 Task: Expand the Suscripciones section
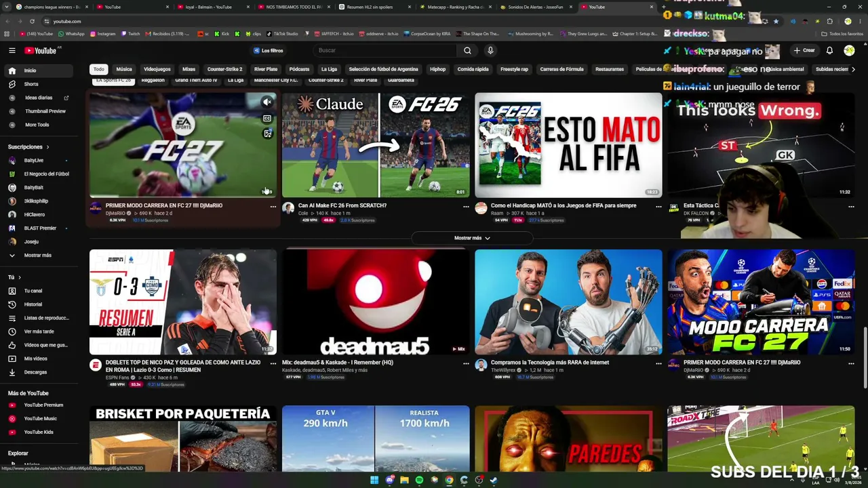[28, 146]
